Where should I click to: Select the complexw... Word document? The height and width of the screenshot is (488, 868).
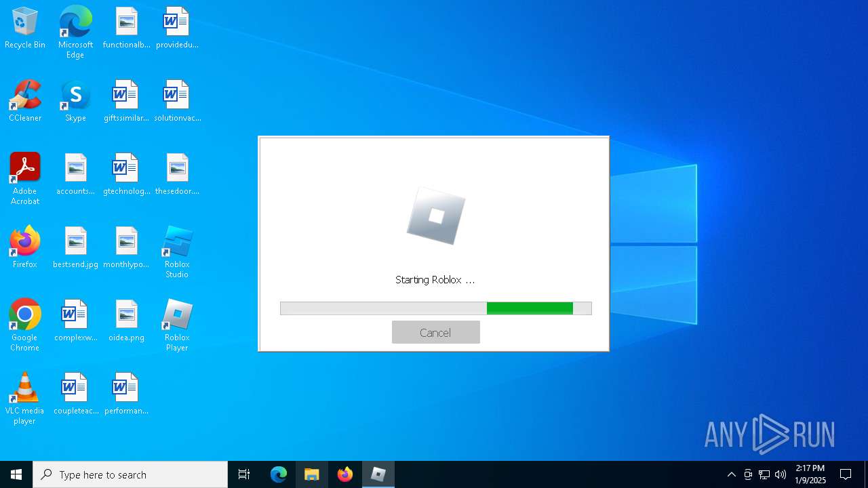(x=75, y=321)
